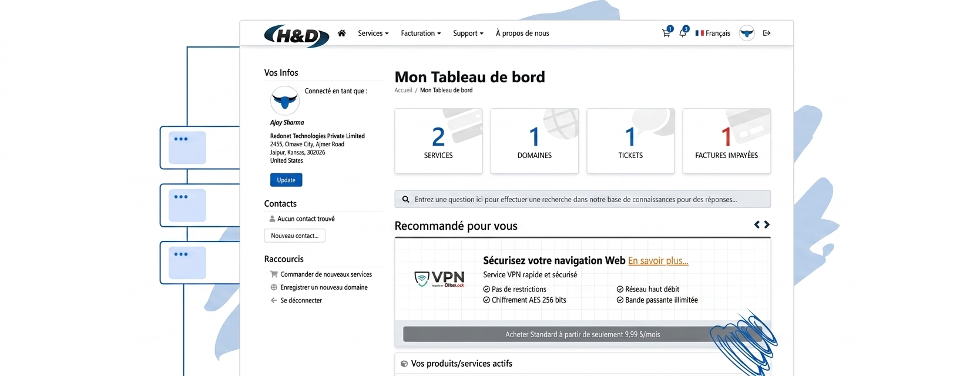The image size is (980, 376).
Task: Open the Facturation dropdown menu
Action: point(421,33)
